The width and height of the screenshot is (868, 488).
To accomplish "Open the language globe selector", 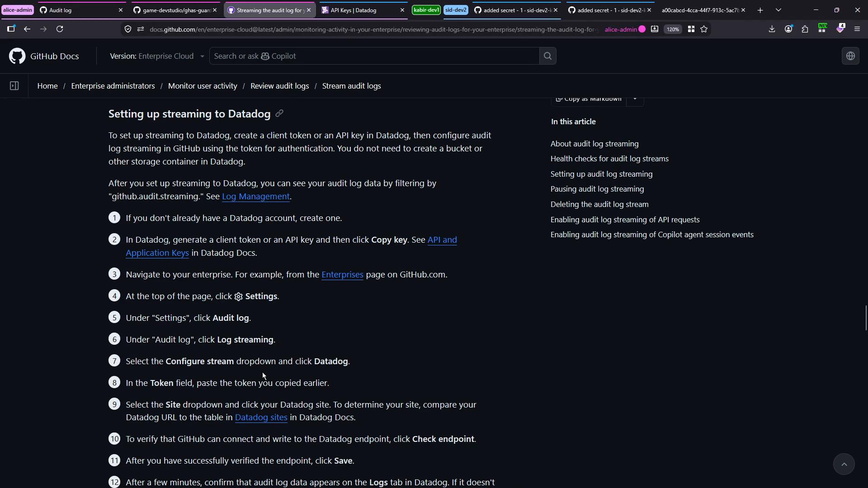I will point(850,56).
